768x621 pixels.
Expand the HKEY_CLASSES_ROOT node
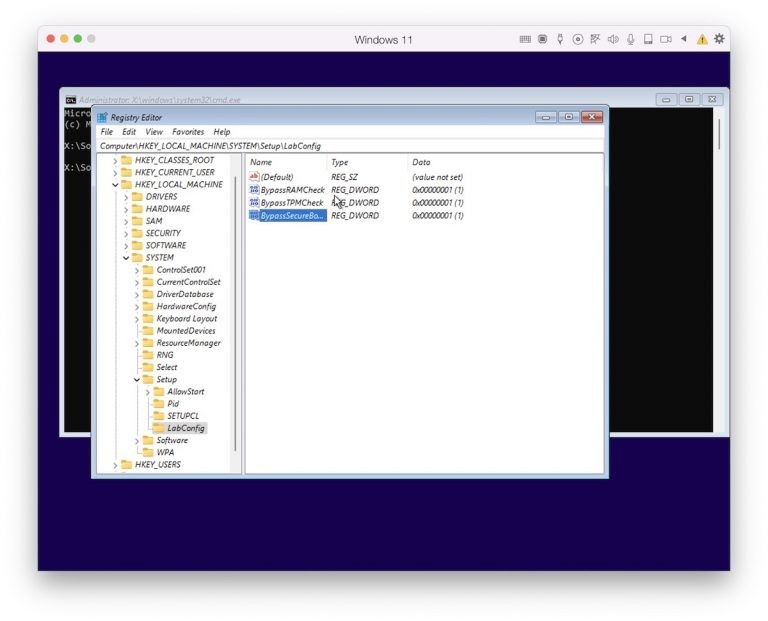click(x=115, y=161)
